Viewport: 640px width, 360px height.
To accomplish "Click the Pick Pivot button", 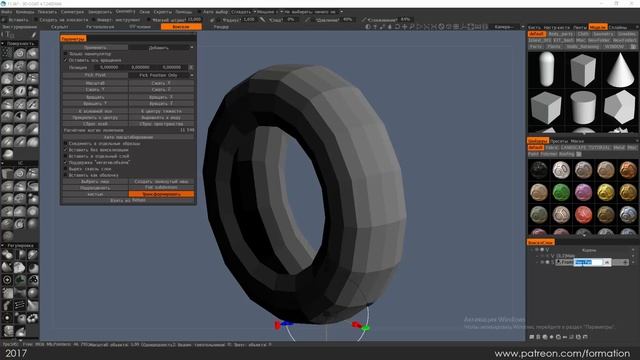I will [95, 76].
